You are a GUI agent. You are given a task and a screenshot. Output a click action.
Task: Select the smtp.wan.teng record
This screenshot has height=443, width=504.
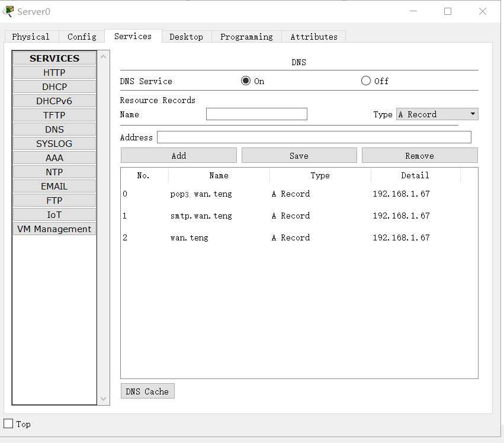201,216
